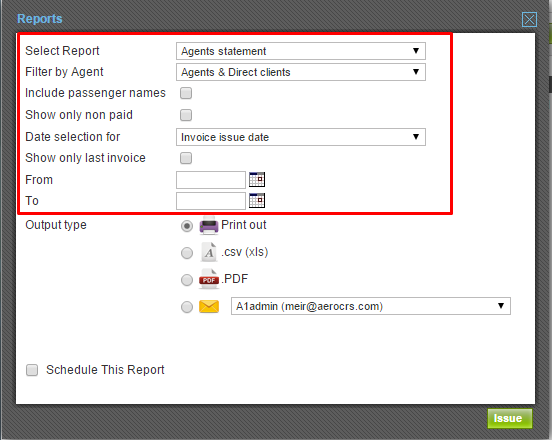The height and width of the screenshot is (440, 552).
Task: Open the Date selection for dropdown
Action: (x=301, y=137)
